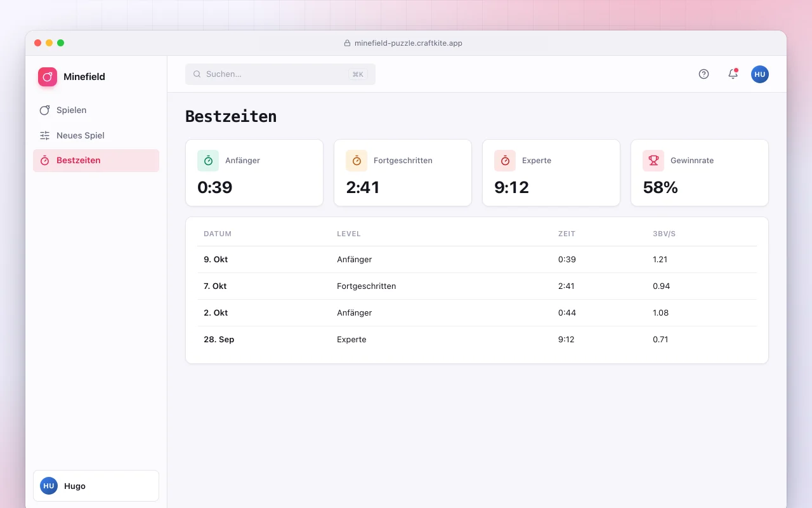
Task: Click the 0:44 time cell
Action: point(566,313)
